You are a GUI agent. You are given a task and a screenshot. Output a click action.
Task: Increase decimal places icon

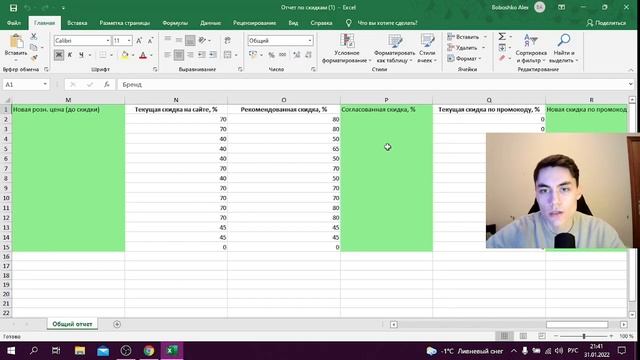coord(297,55)
